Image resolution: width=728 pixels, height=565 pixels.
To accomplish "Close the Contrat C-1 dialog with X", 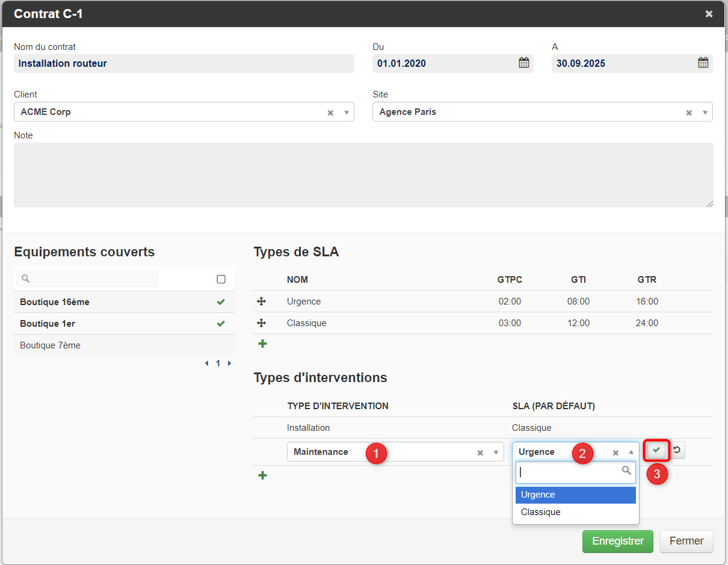I will (709, 14).
